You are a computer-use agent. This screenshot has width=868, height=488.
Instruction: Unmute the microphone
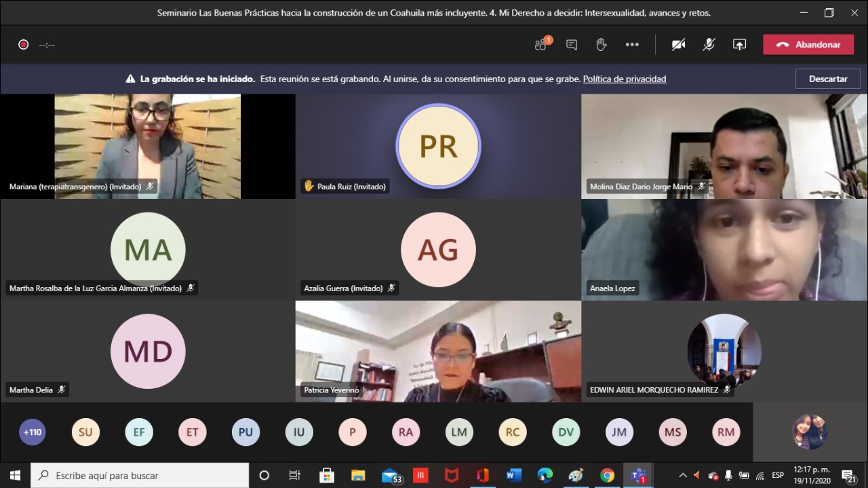click(709, 45)
